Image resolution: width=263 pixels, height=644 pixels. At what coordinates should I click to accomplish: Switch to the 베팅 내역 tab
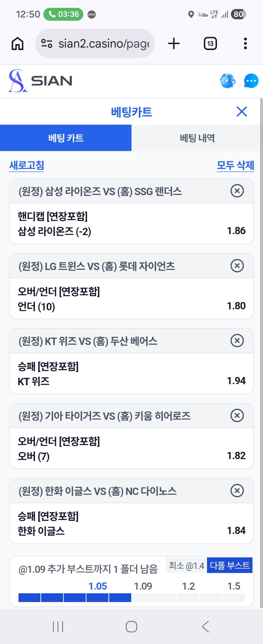tap(197, 138)
